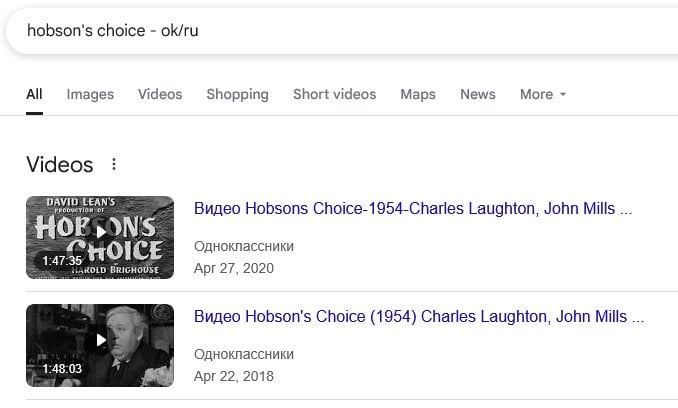The height and width of the screenshot is (408, 678).
Task: Go to the Maps tab
Action: click(x=418, y=94)
